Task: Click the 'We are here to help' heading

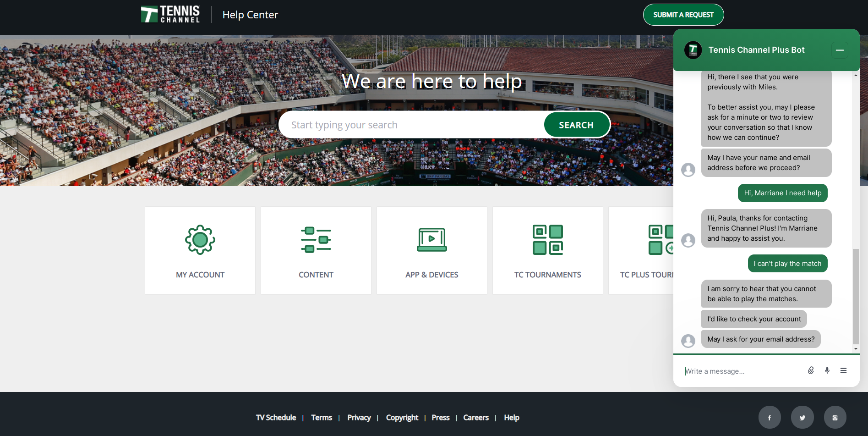Action: pyautogui.click(x=432, y=81)
